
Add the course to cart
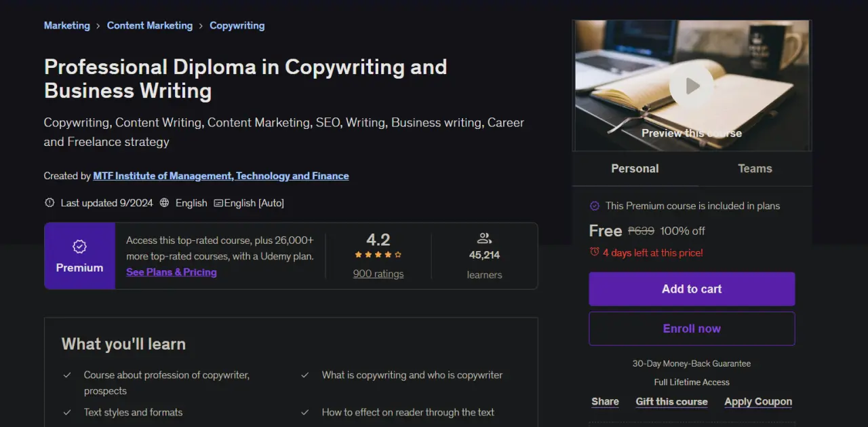[x=692, y=289]
